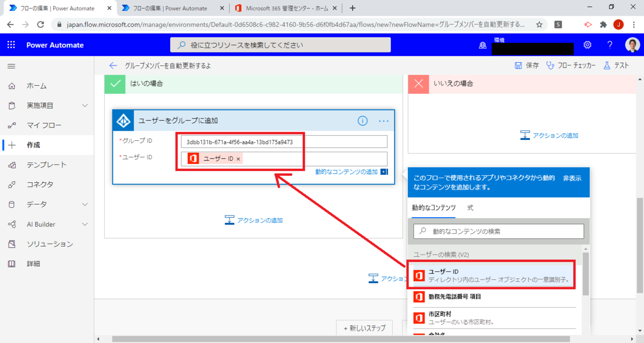The height and width of the screenshot is (343, 644).
Task: Show info for ユーザーをグループに追加 action
Action: [x=363, y=121]
